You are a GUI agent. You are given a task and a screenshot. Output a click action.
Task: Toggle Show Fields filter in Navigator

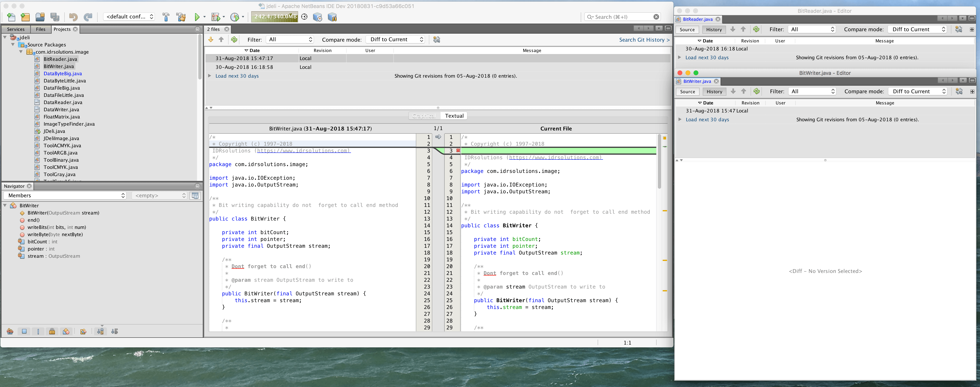tap(24, 332)
